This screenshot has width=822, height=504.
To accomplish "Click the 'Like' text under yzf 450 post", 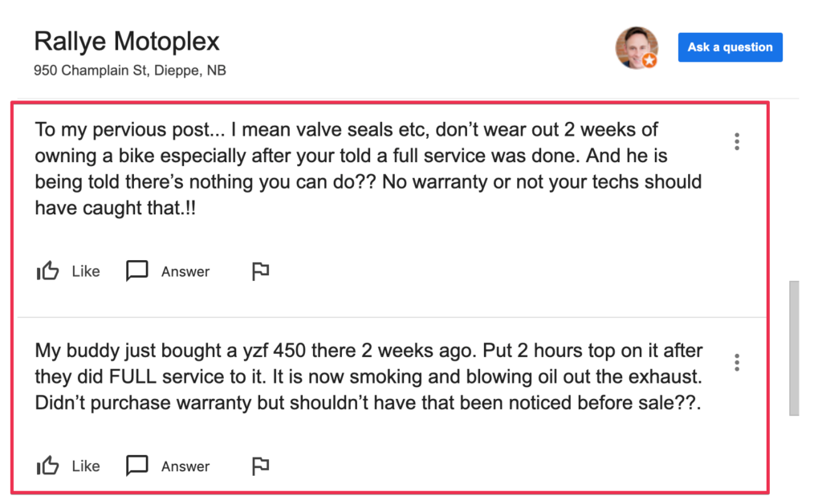I will (86, 466).
